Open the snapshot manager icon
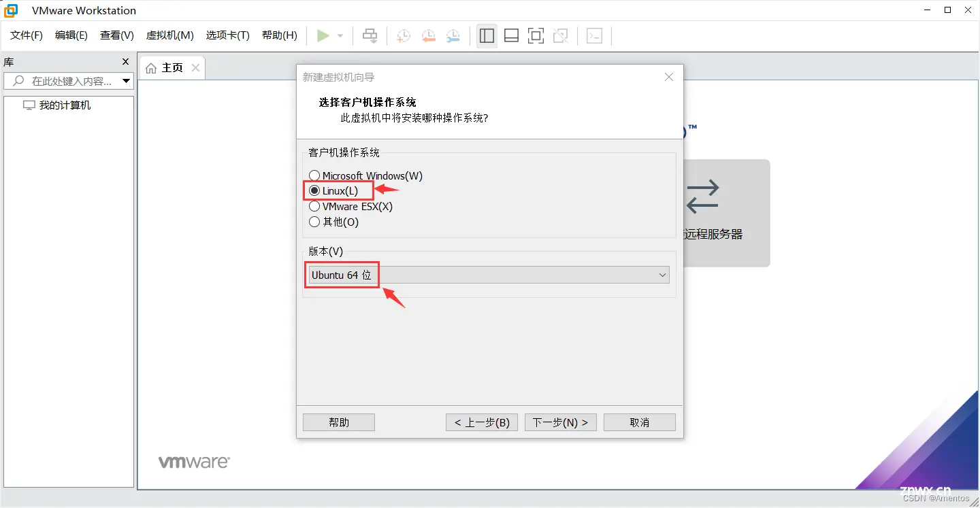The image size is (980, 508). click(453, 36)
